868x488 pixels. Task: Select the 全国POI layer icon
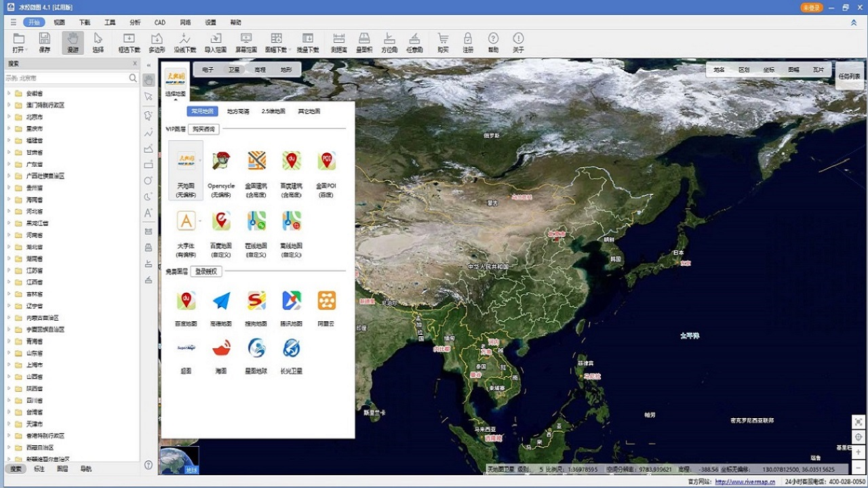click(326, 161)
